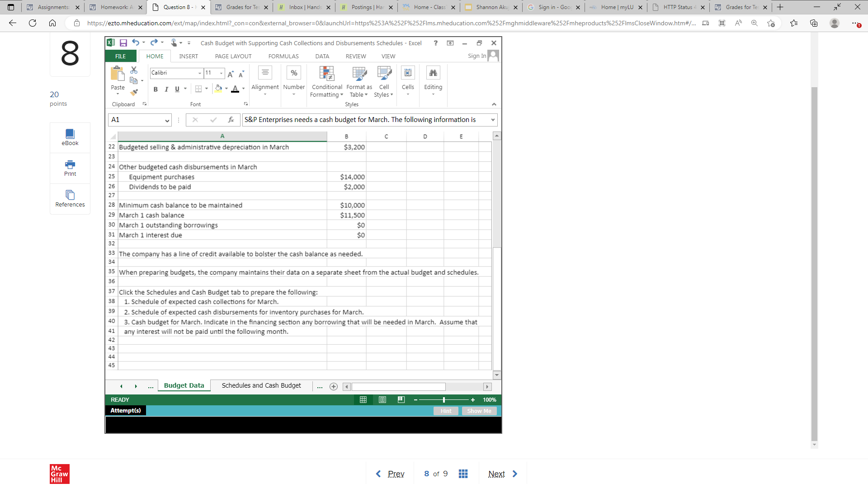Expand the Name Box A1 dropdown
Image resolution: width=868 pixels, height=488 pixels.
tap(167, 120)
